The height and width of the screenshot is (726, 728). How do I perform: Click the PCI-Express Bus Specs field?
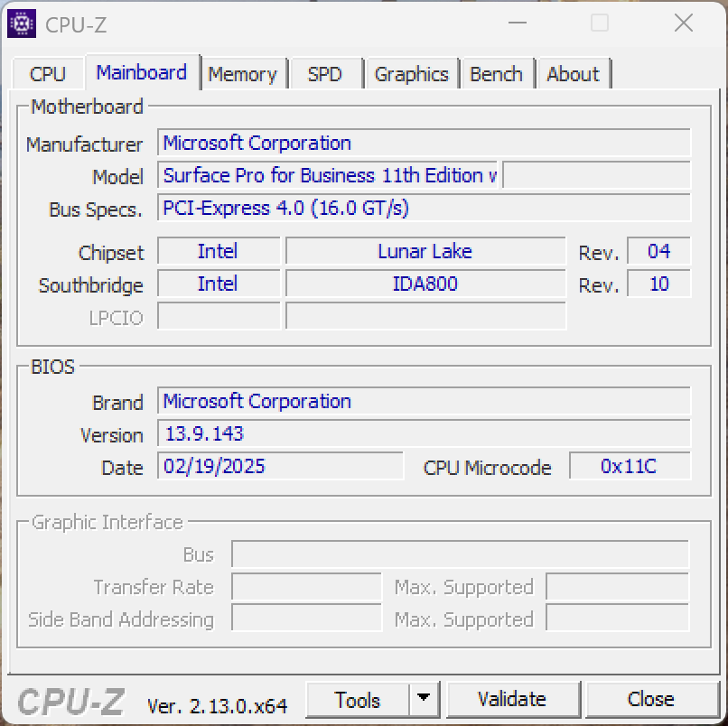point(424,209)
